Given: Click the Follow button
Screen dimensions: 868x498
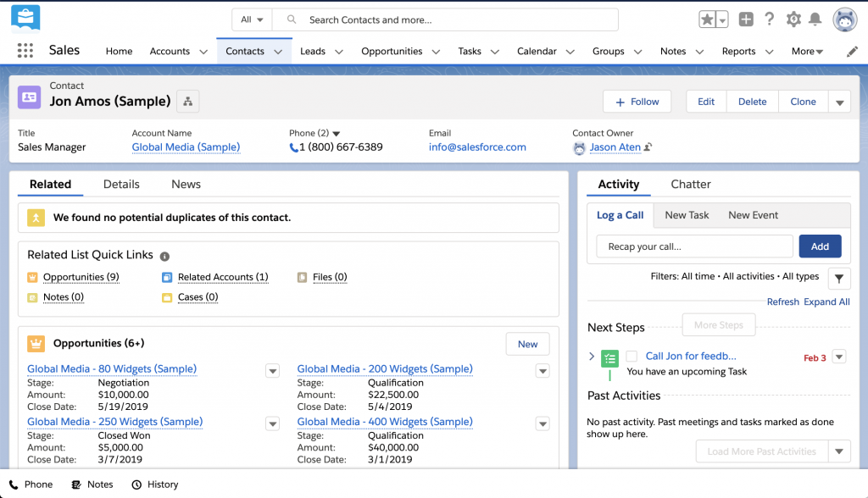Looking at the screenshot, I should point(637,102).
